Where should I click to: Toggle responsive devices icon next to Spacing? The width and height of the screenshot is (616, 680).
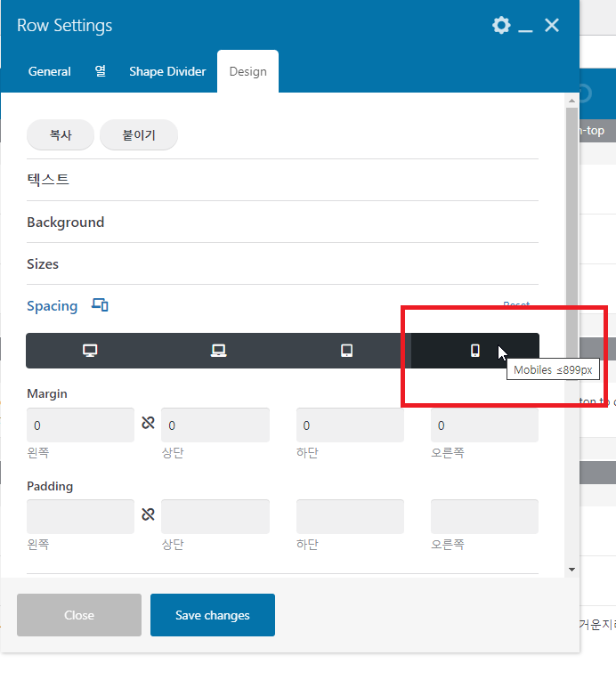100,305
